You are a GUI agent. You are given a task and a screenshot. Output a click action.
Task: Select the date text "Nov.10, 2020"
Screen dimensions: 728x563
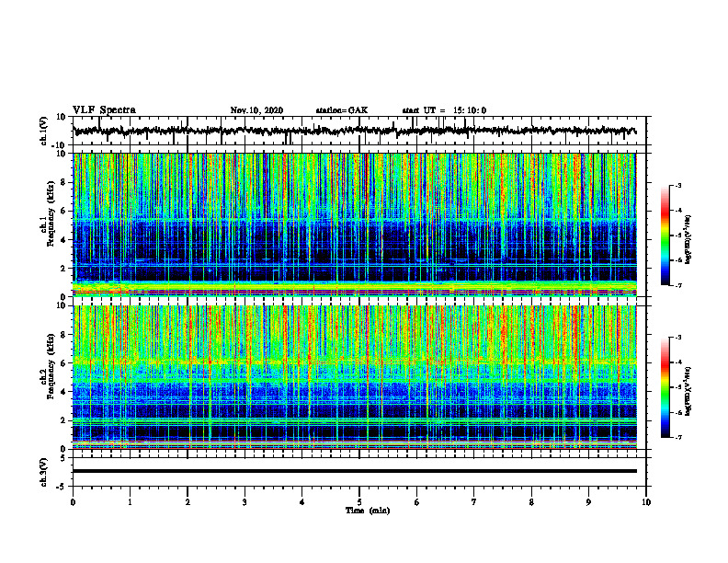[256, 110]
